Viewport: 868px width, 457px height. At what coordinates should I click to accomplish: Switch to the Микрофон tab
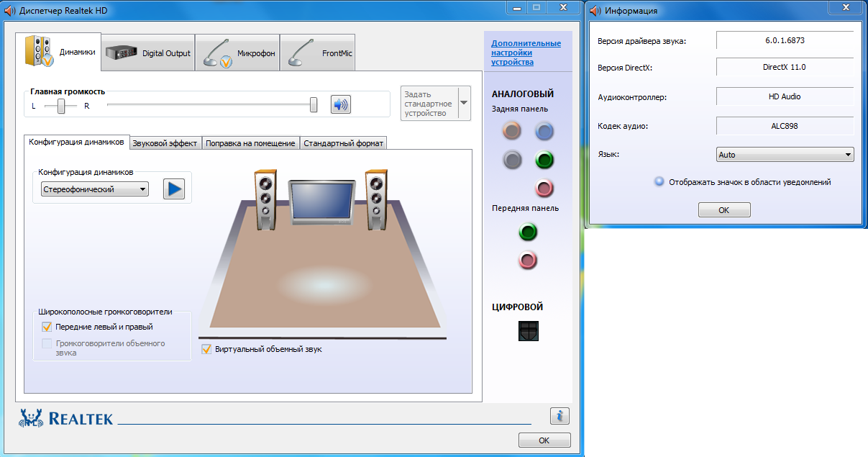pyautogui.click(x=237, y=53)
